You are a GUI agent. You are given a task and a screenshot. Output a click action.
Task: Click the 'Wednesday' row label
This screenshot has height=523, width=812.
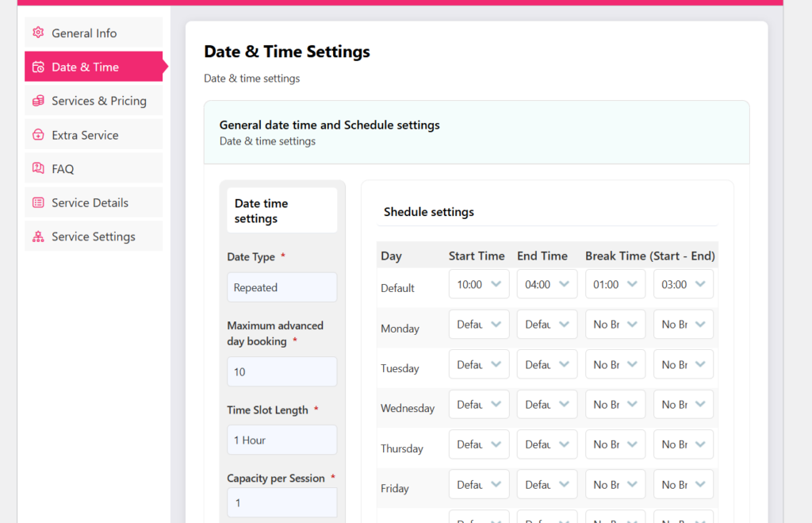pyautogui.click(x=408, y=409)
